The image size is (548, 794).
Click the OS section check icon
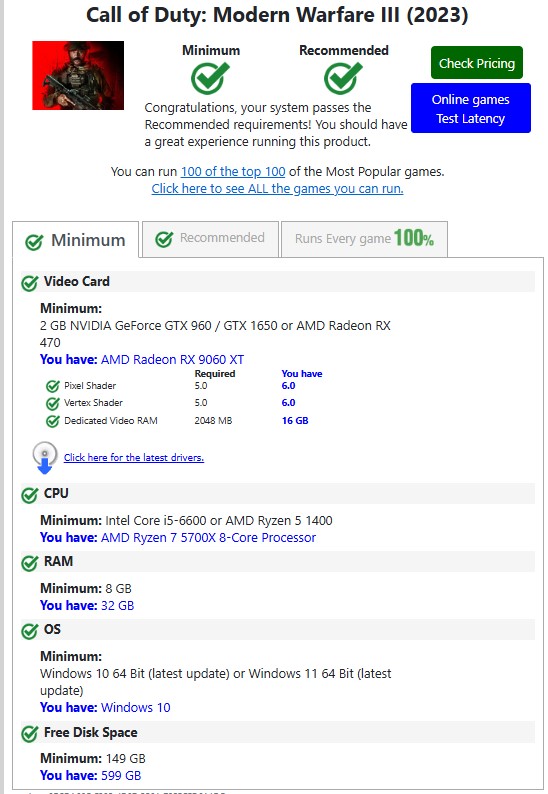coord(29,631)
